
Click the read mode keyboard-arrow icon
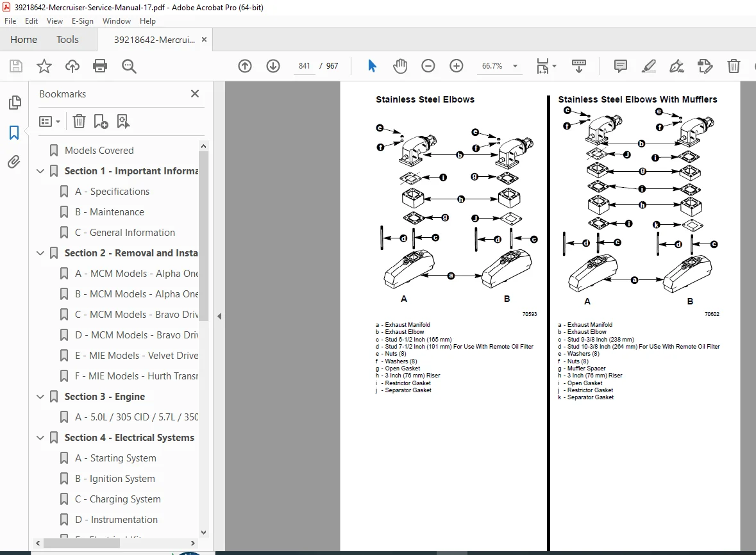click(578, 66)
